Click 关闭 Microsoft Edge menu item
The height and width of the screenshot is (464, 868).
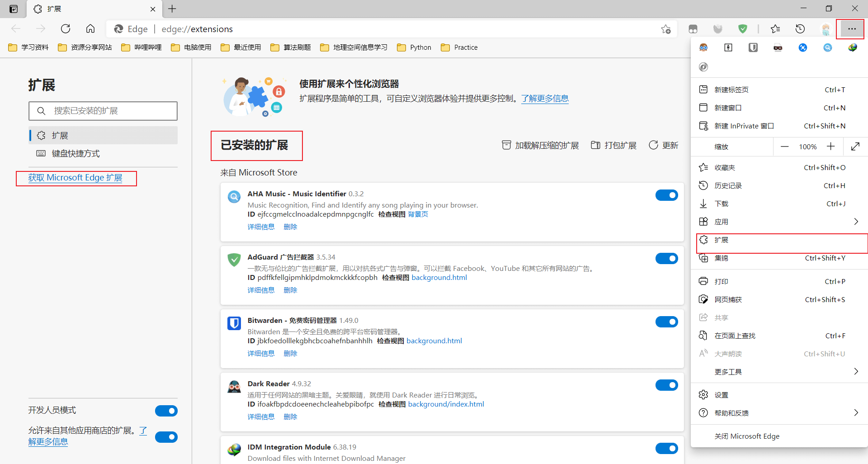click(779, 436)
